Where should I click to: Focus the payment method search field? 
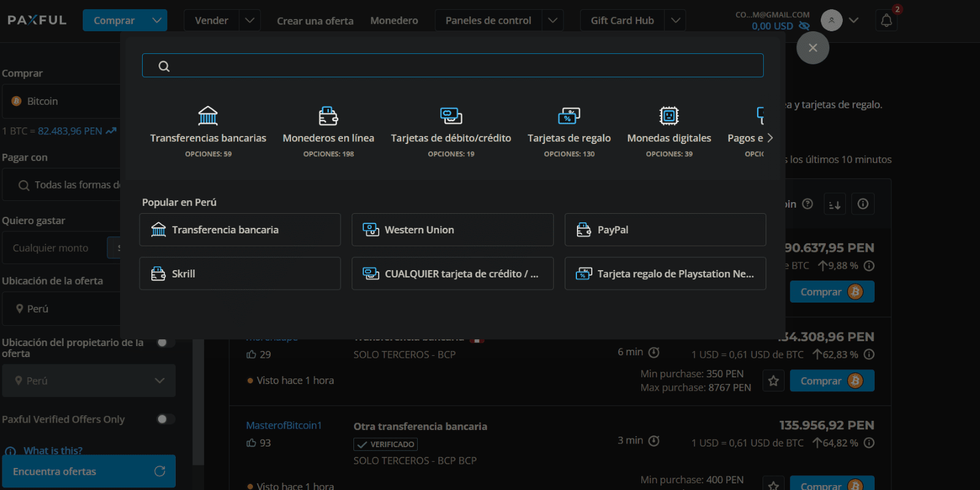coord(453,66)
